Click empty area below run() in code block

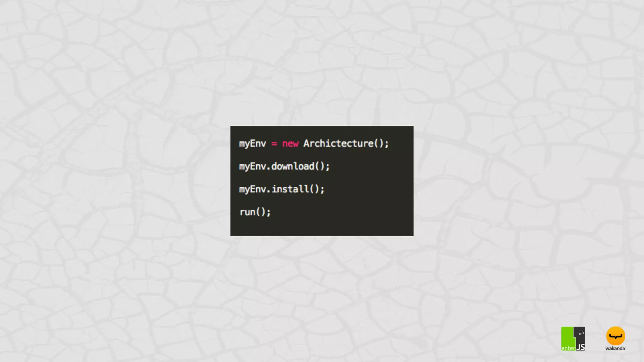(322, 227)
